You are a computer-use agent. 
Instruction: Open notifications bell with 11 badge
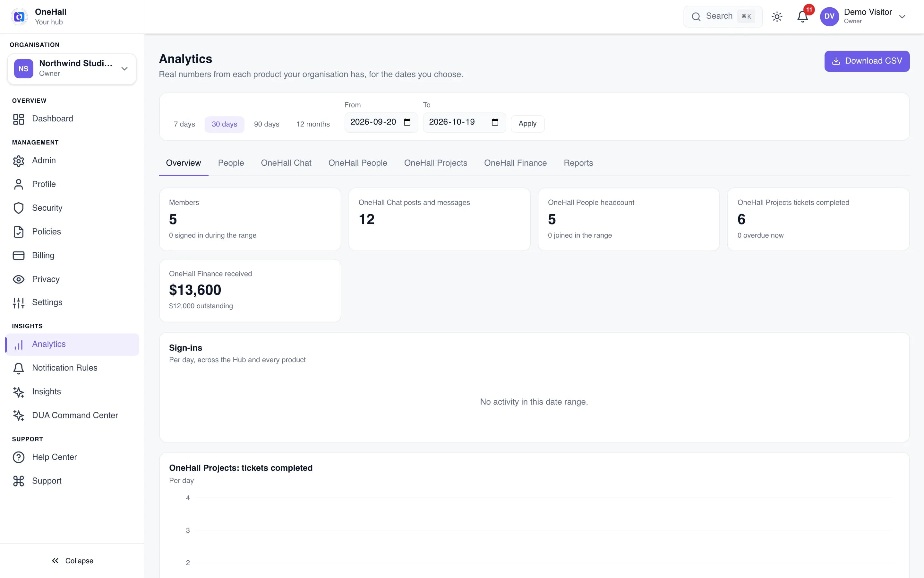pos(803,16)
